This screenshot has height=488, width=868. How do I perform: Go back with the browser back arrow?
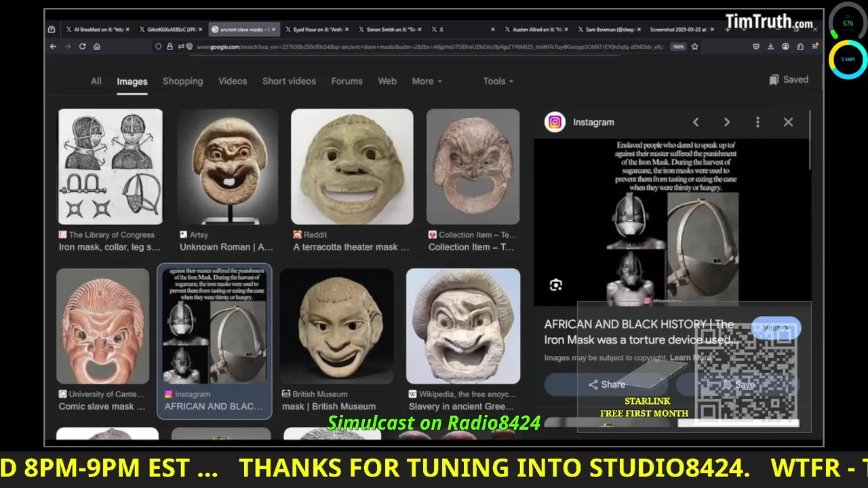click(53, 47)
